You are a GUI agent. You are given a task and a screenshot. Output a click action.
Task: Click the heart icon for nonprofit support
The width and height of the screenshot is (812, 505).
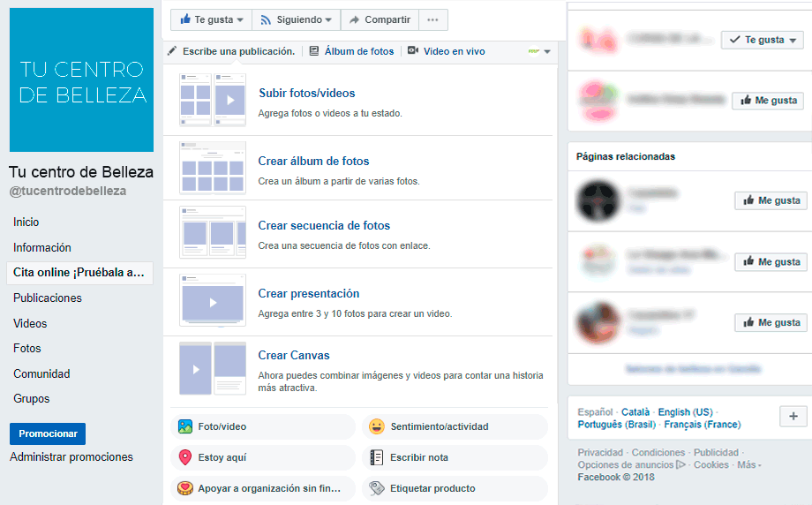pyautogui.click(x=184, y=488)
